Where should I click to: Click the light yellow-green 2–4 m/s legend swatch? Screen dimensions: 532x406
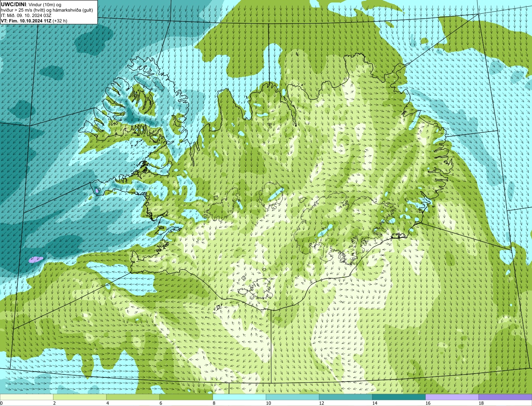point(80,397)
